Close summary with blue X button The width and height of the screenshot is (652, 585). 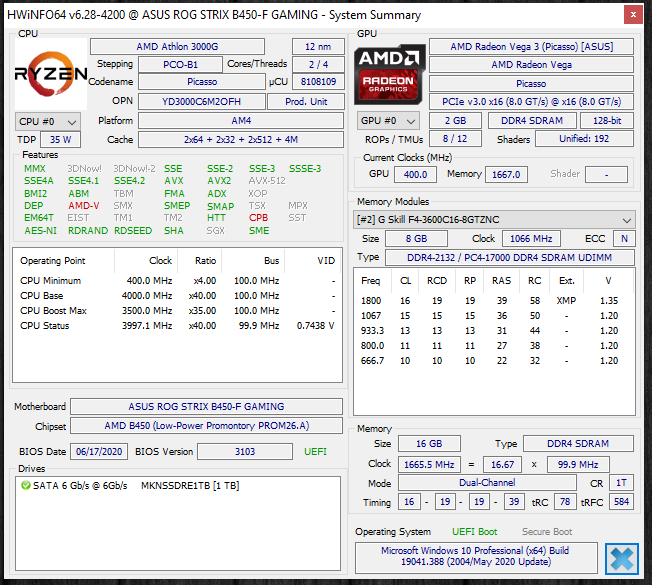click(622, 559)
